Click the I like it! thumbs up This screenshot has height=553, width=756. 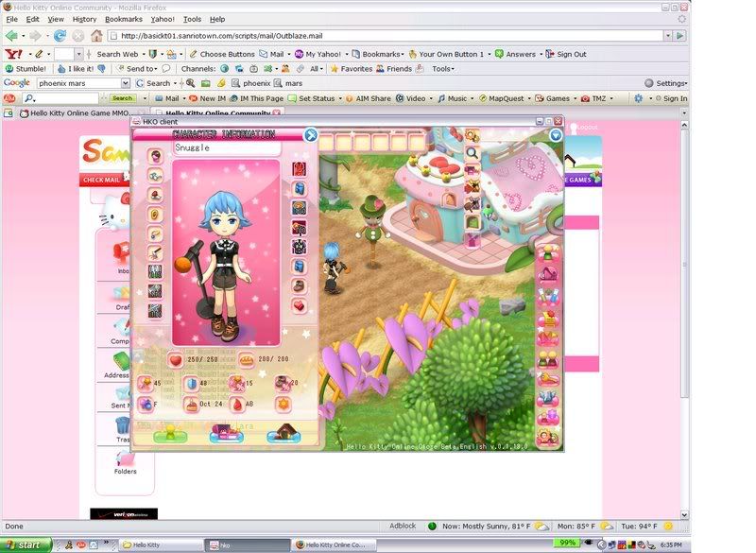(x=76, y=69)
